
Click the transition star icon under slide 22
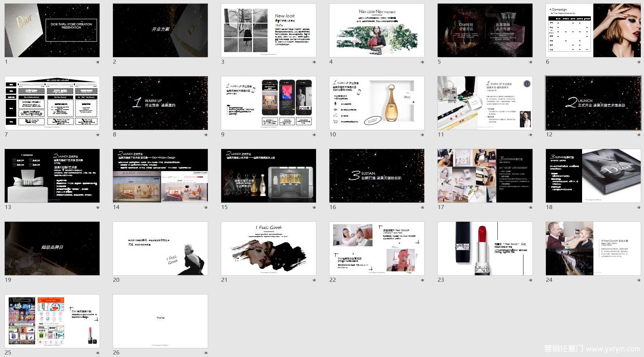(x=422, y=280)
